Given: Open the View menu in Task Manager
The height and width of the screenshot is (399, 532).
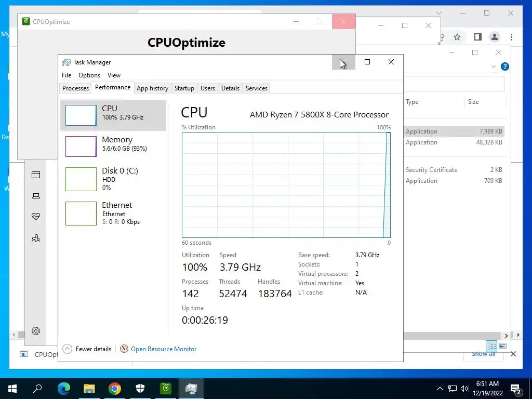Looking at the screenshot, I should [x=114, y=75].
